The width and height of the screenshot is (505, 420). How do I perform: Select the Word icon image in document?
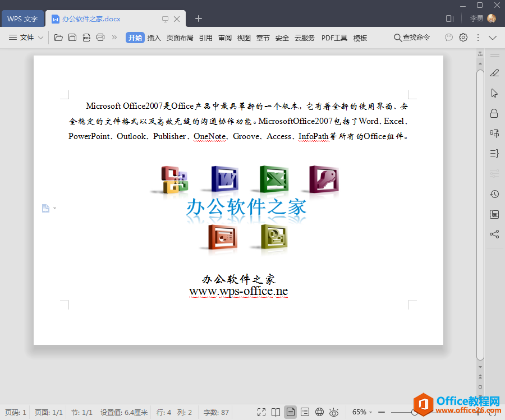[225, 179]
